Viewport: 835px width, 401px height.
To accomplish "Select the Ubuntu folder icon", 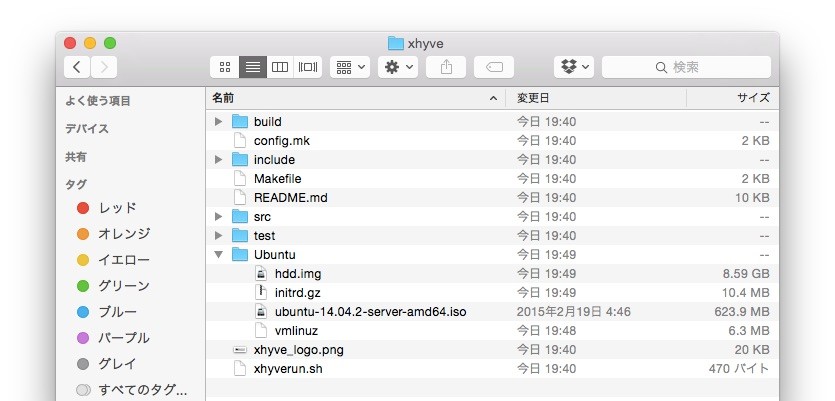I will click(240, 254).
